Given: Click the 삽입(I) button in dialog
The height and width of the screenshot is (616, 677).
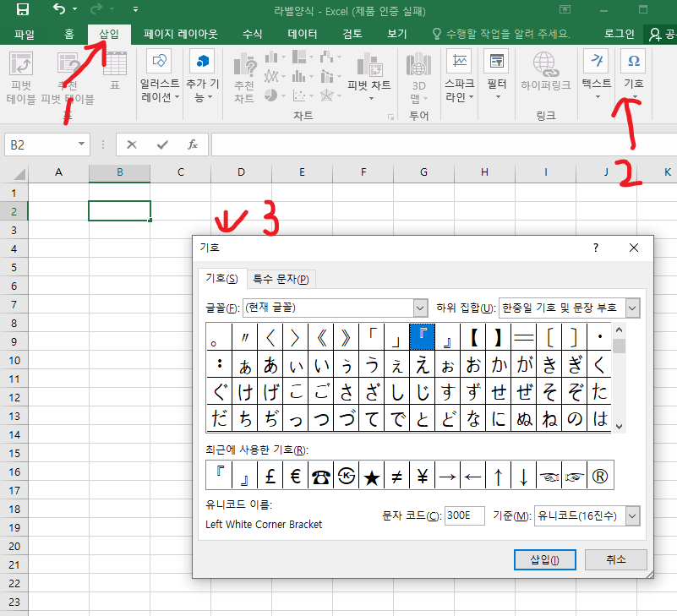Looking at the screenshot, I should 545,560.
